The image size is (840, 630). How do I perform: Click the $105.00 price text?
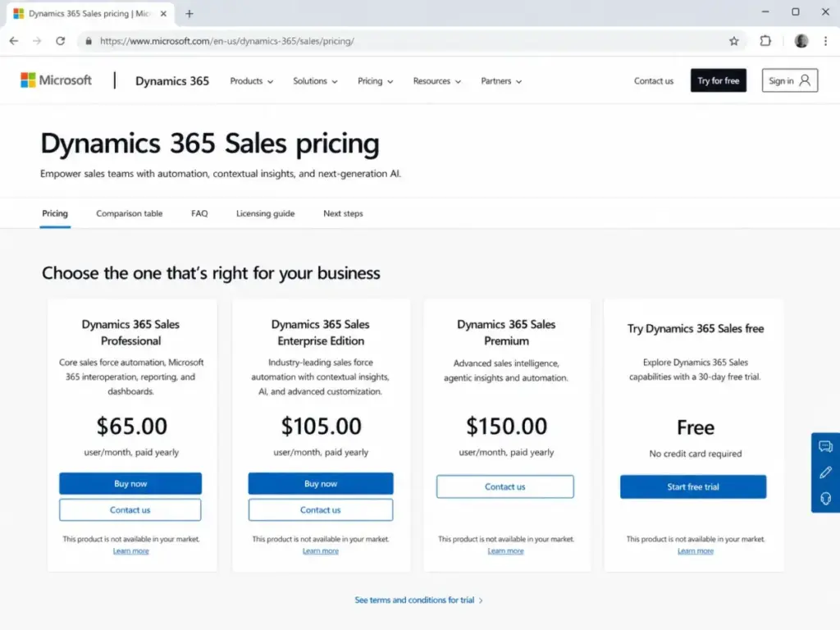pos(321,427)
